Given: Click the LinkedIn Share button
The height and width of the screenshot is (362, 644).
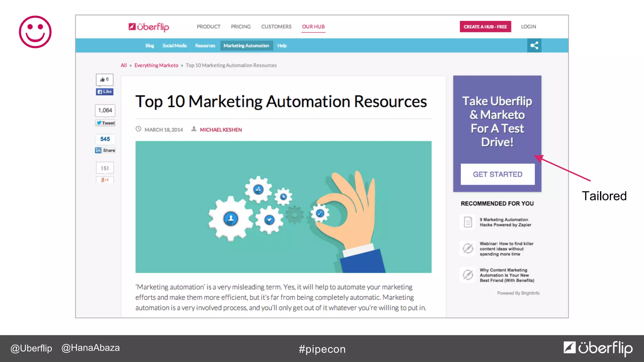Looking at the screenshot, I should tap(105, 150).
